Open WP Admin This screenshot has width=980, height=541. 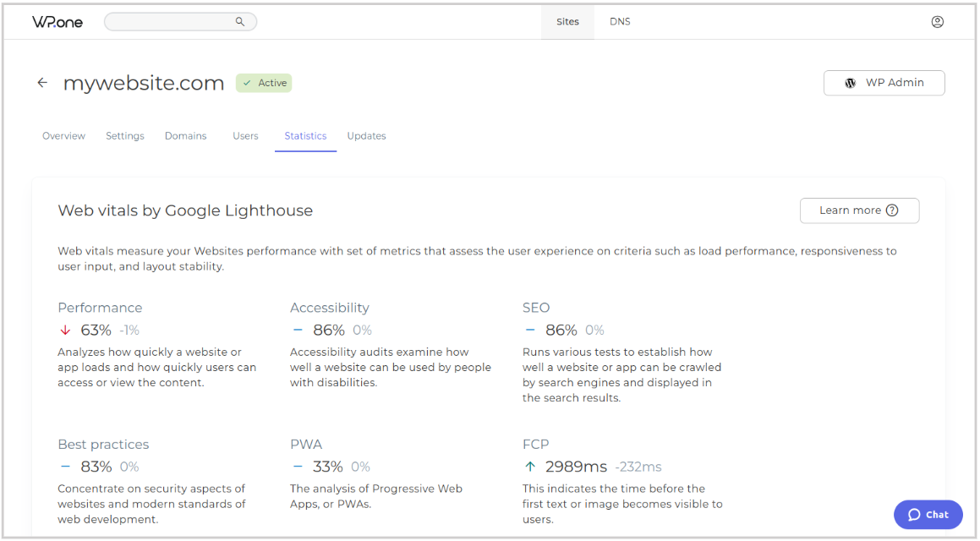click(884, 83)
